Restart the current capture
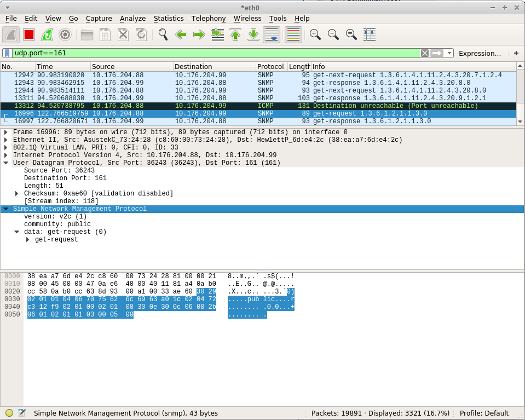This screenshot has height=420, width=525. (47, 34)
